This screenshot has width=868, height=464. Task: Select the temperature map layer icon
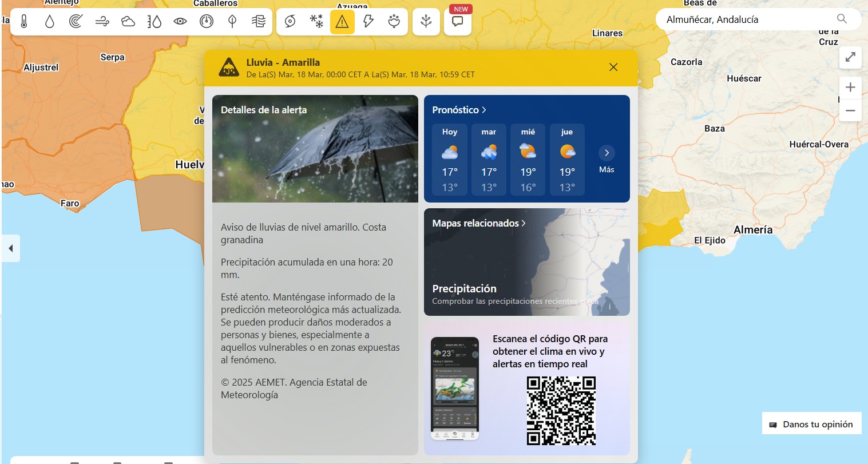tap(24, 22)
